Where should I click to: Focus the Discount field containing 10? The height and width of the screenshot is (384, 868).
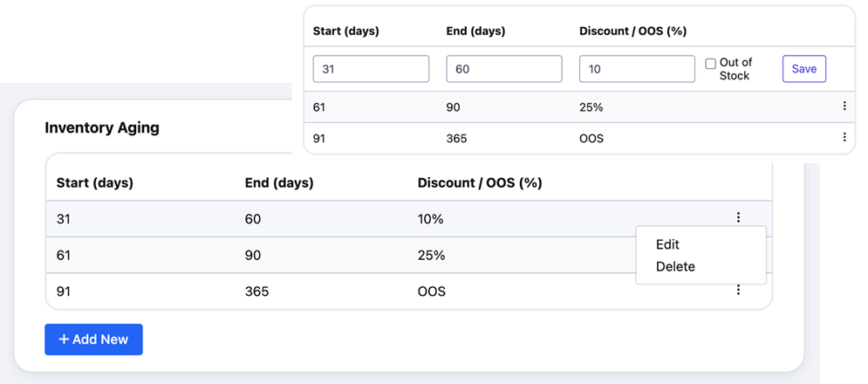click(x=637, y=69)
